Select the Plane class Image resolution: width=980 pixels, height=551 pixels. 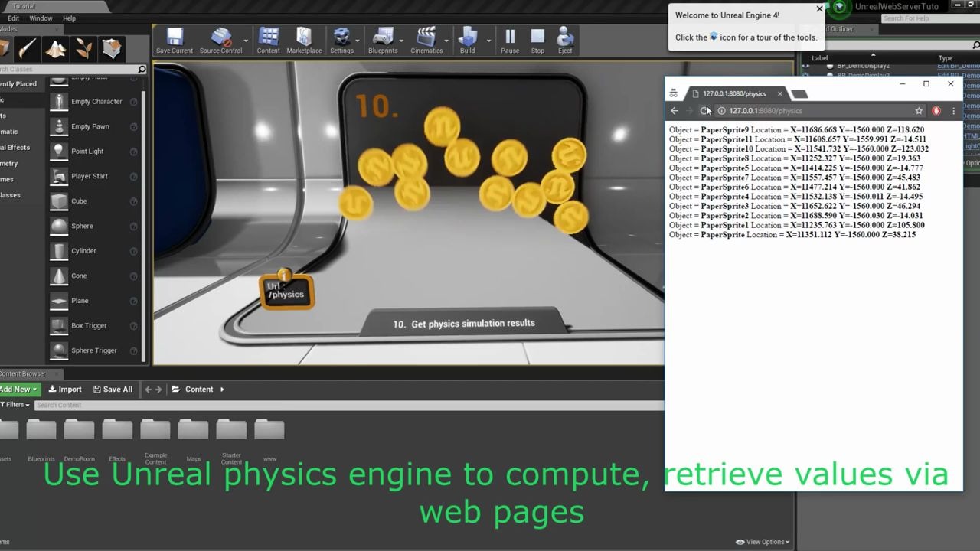pos(94,300)
